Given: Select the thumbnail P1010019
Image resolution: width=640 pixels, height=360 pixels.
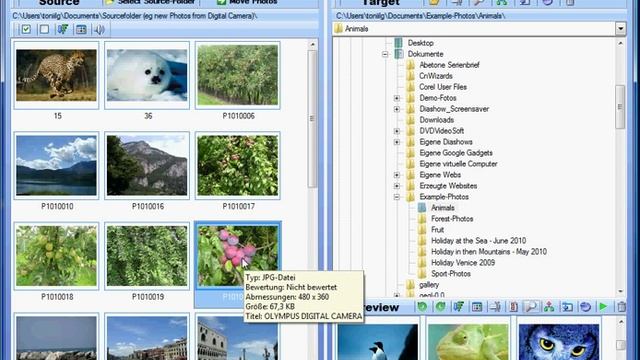Looking at the screenshot, I should coord(147,256).
